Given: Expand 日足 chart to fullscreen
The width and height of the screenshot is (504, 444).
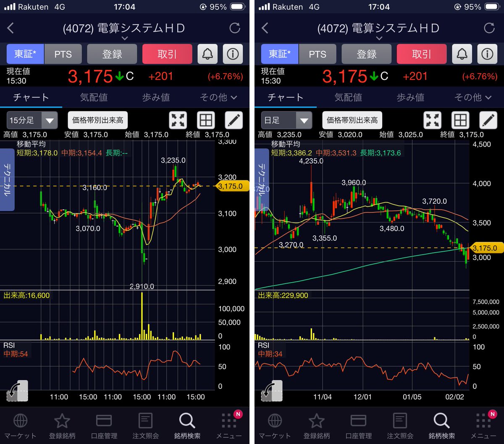Looking at the screenshot, I should click(x=433, y=120).
